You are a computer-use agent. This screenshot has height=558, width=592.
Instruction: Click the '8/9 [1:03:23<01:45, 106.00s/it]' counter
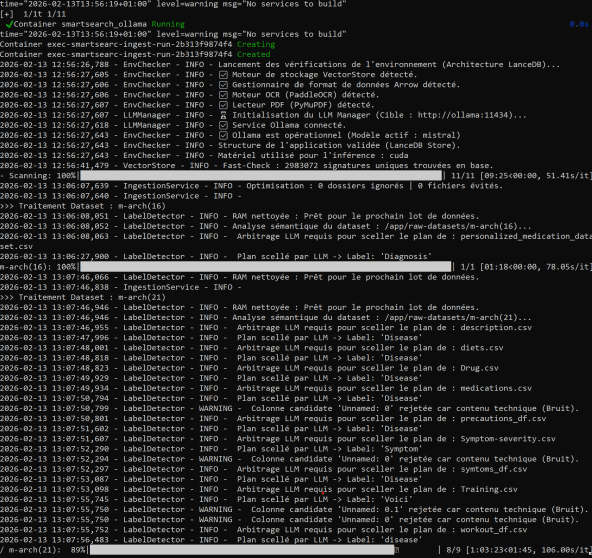pyautogui.click(x=519, y=550)
